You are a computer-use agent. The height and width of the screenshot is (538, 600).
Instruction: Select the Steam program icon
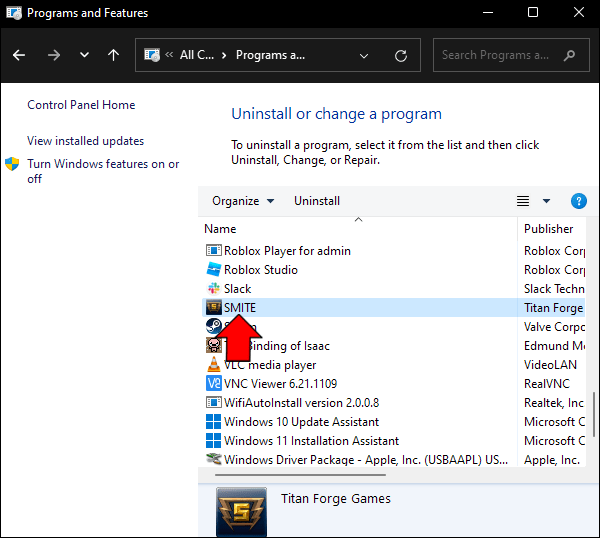pos(214,326)
